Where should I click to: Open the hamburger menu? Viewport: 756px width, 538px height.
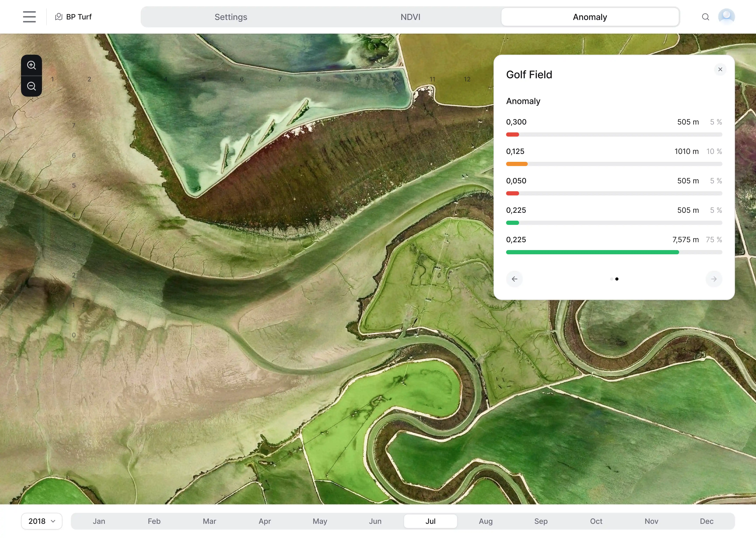pyautogui.click(x=29, y=17)
